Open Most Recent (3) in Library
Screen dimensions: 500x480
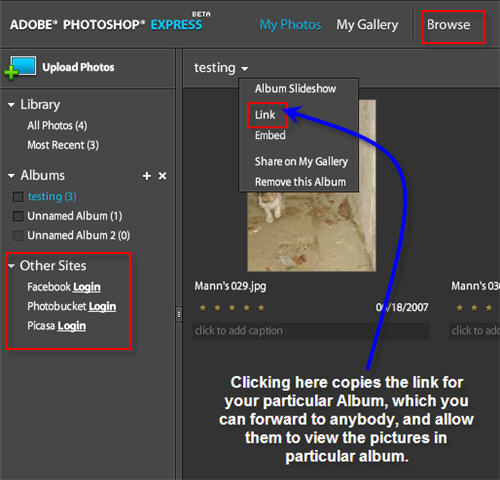click(x=63, y=145)
